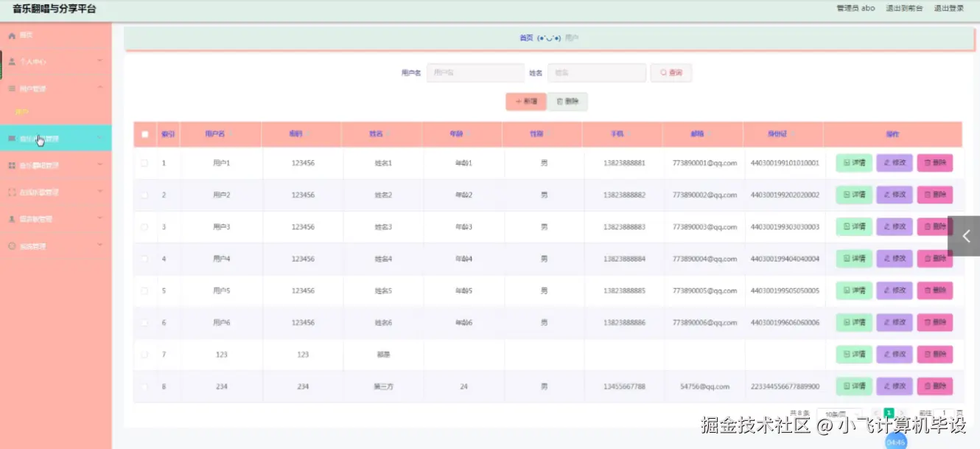The height and width of the screenshot is (449, 980).
Task: Click 删除 for row 用户4
Action: pos(935,259)
